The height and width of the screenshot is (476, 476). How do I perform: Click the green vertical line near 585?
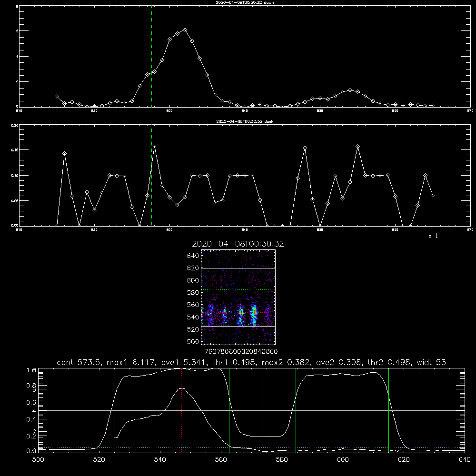[x=296, y=410]
